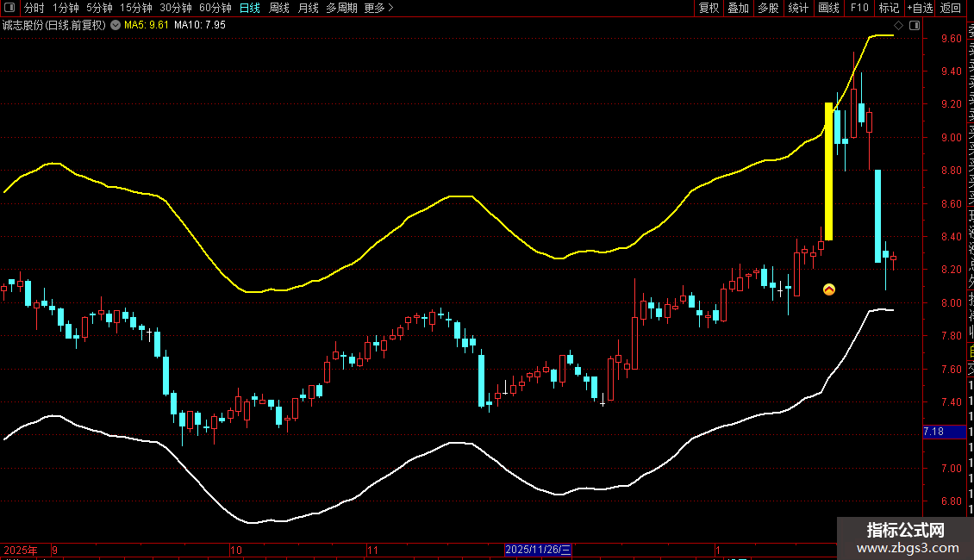Select the 5分钟 period tab
Image resolution: width=974 pixels, height=560 pixels.
[x=99, y=8]
